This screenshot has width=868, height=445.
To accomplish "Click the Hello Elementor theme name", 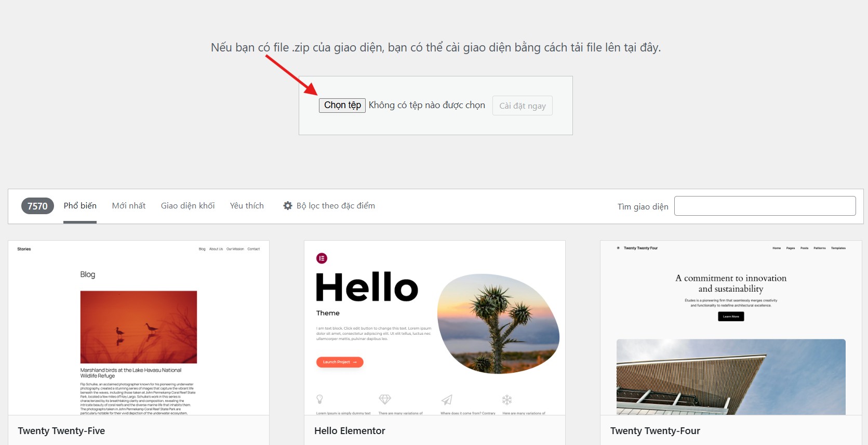I will pos(350,431).
